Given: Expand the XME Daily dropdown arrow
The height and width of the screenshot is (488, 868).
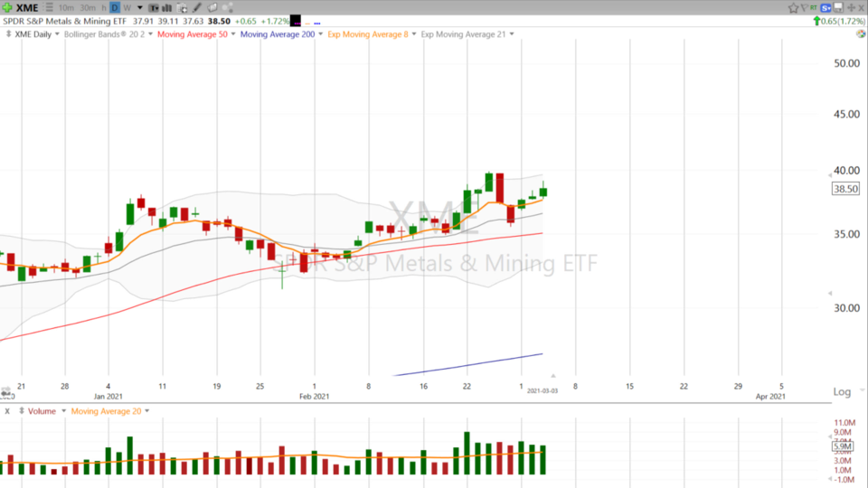Looking at the screenshot, I should [57, 34].
